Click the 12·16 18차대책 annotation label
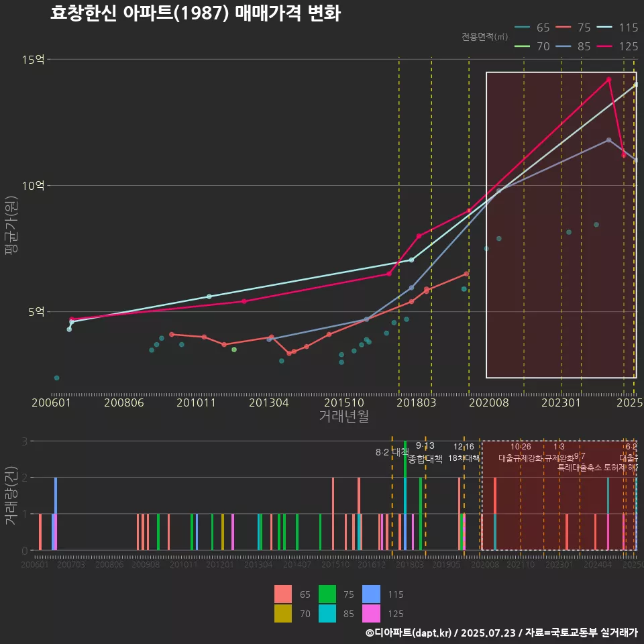The height and width of the screenshot is (644, 644). (x=464, y=452)
